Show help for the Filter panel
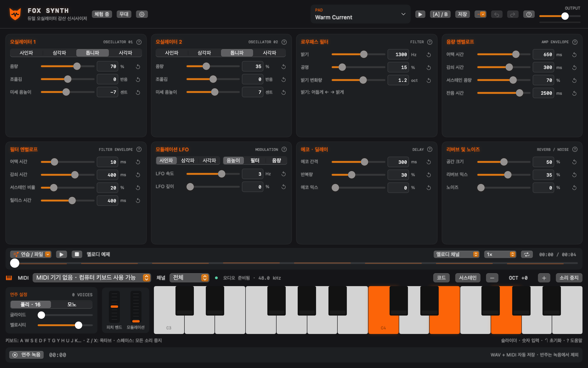Screen dimensions: 588x368 point(430,42)
